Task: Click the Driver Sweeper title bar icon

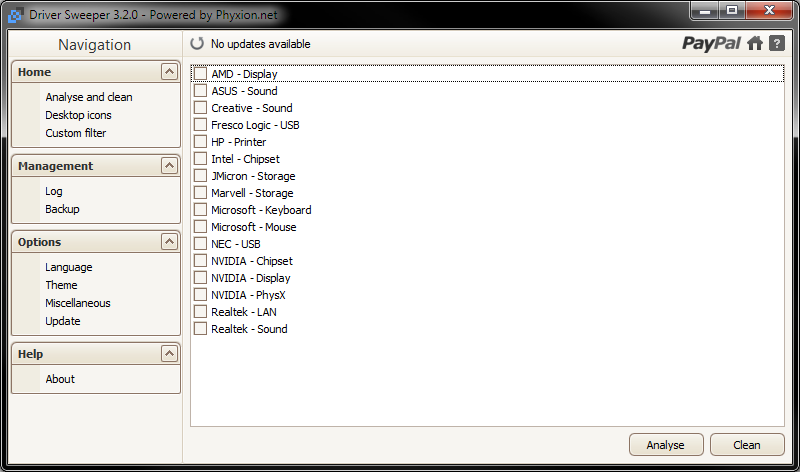Action: (15, 15)
